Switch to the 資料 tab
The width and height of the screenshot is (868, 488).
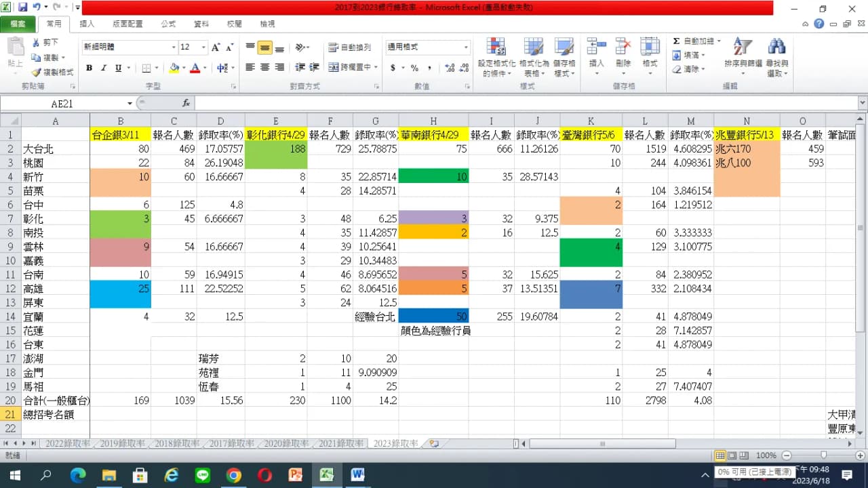[x=201, y=24]
